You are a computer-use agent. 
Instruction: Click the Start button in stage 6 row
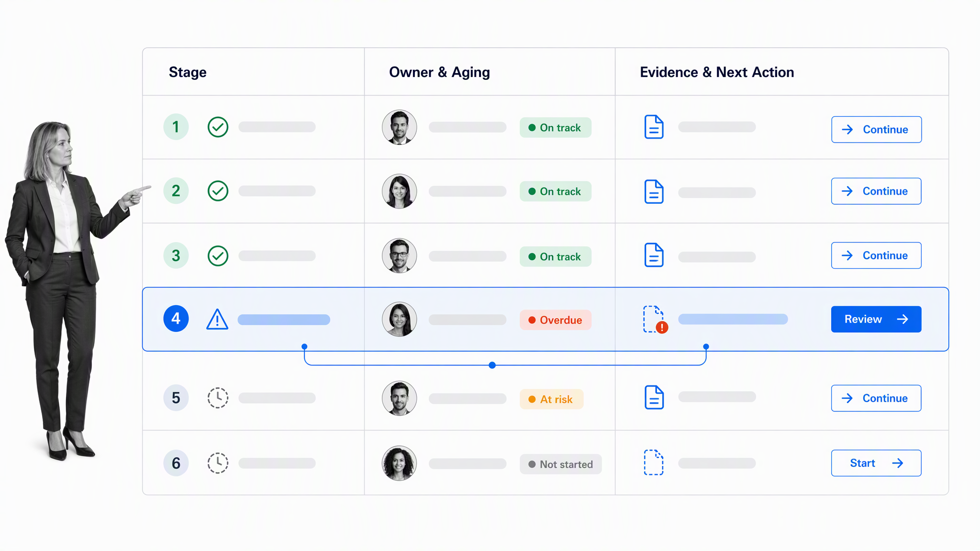876,463
